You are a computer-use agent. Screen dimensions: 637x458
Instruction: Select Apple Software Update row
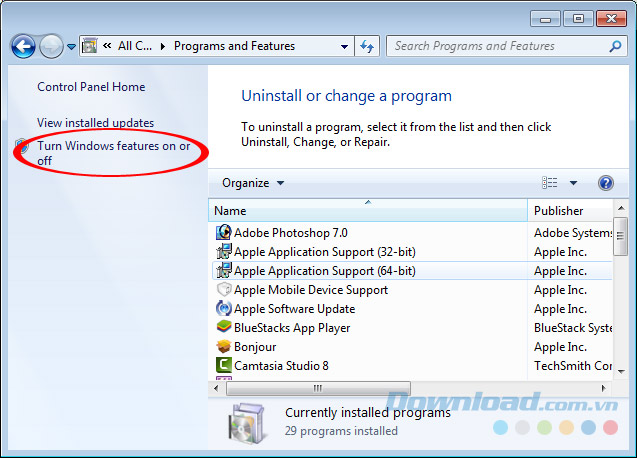click(412, 309)
